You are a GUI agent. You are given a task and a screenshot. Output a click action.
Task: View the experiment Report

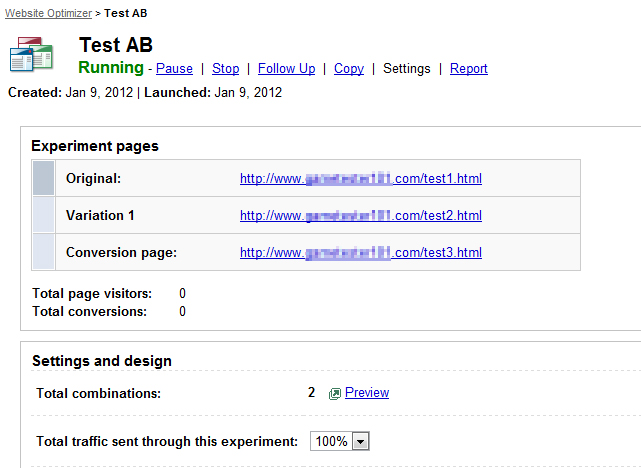tap(468, 69)
